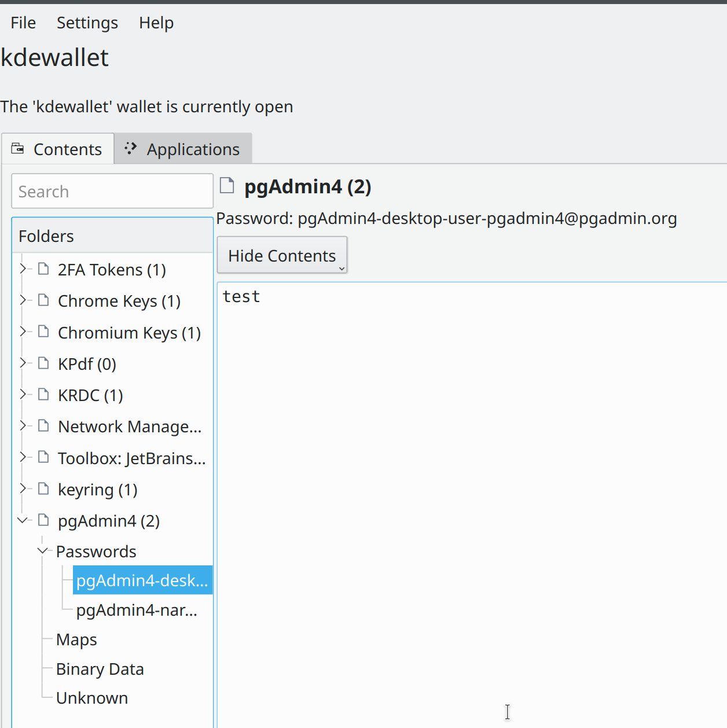
Task: Select the pgAdmin4 (2) folder in tree
Action: click(109, 521)
